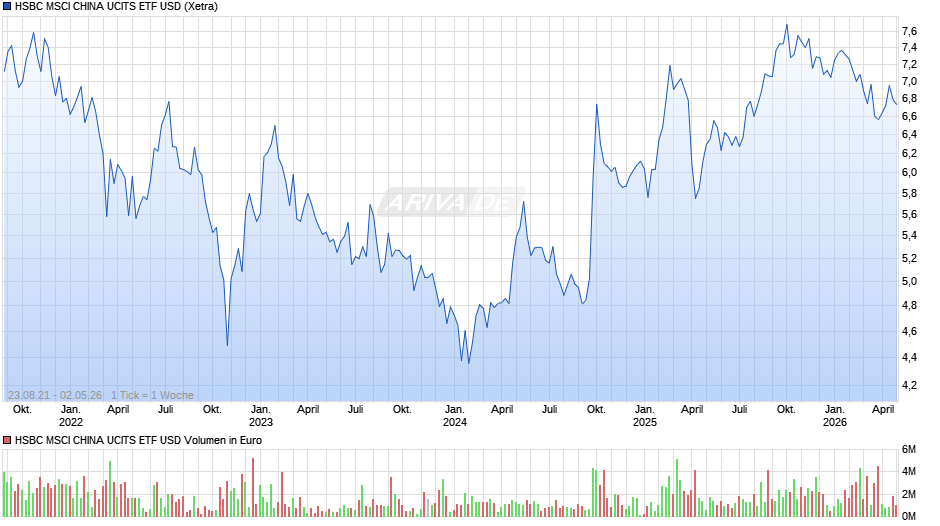
Task: Click the price axis label 4,6
Action: [909, 331]
